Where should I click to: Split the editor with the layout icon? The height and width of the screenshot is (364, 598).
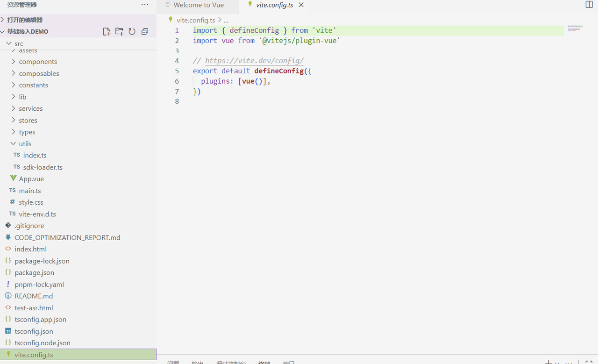click(589, 5)
